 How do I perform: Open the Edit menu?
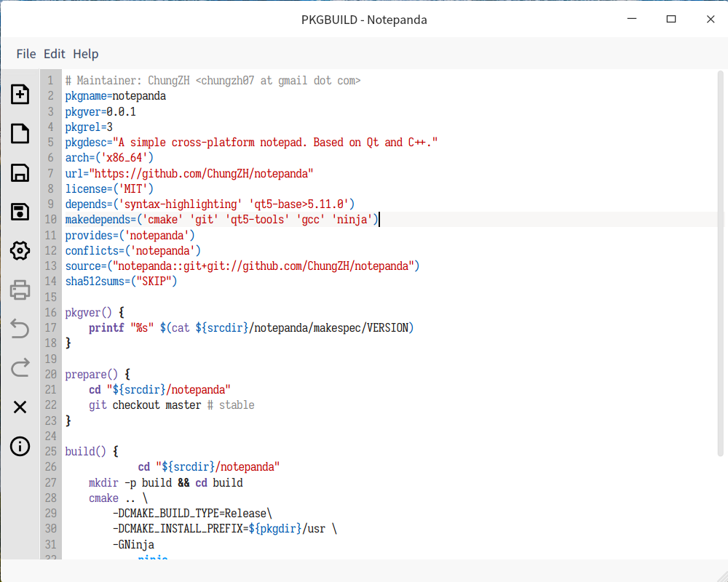55,54
